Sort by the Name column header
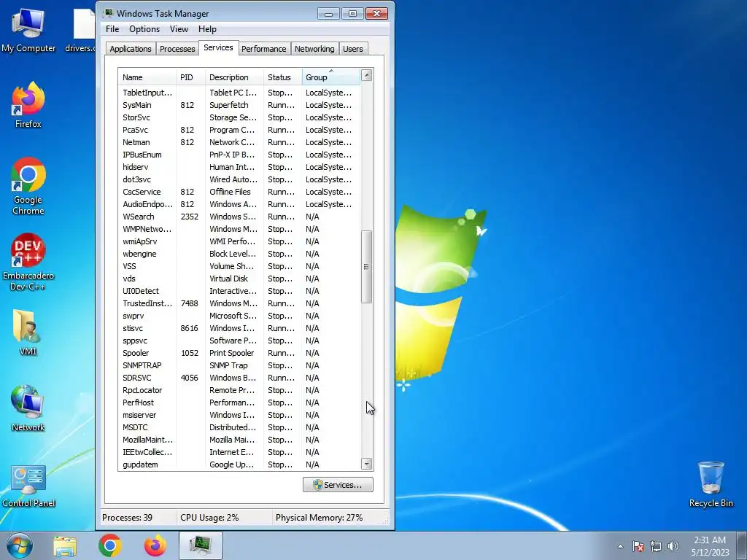Viewport: 747px width, 560px height. (x=147, y=77)
